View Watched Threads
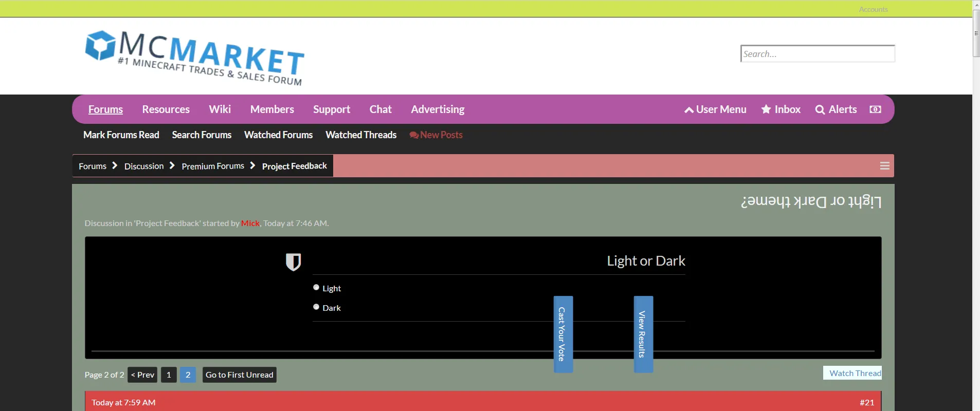980x411 pixels. coord(361,135)
